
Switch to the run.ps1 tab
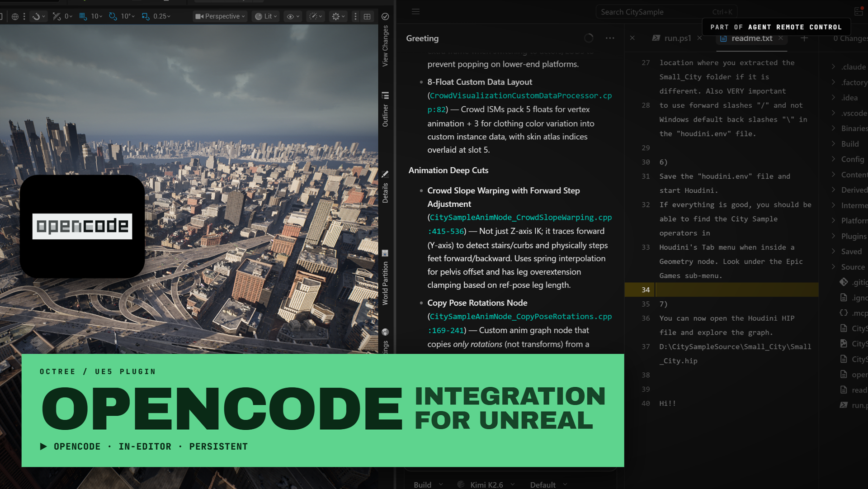pos(672,38)
